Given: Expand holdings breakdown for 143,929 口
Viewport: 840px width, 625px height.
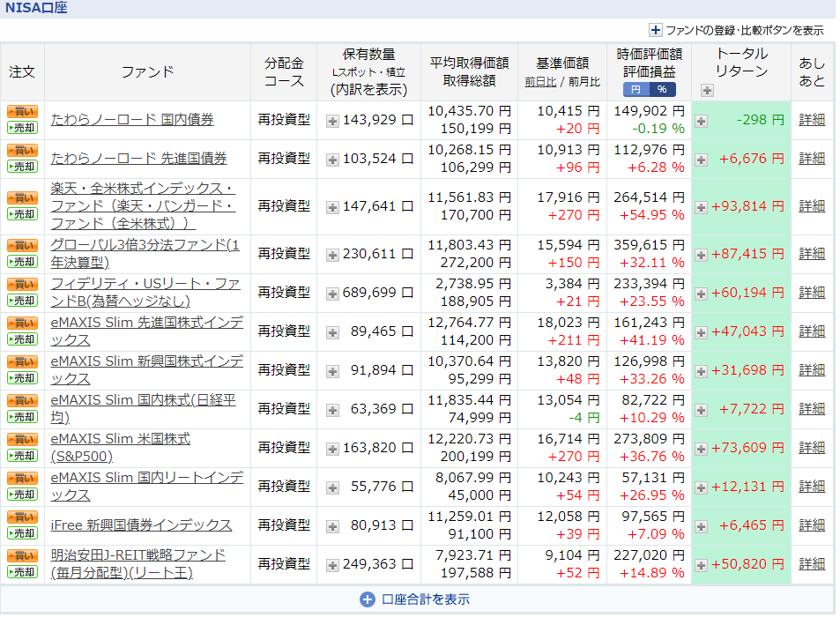Looking at the screenshot, I should (332, 121).
